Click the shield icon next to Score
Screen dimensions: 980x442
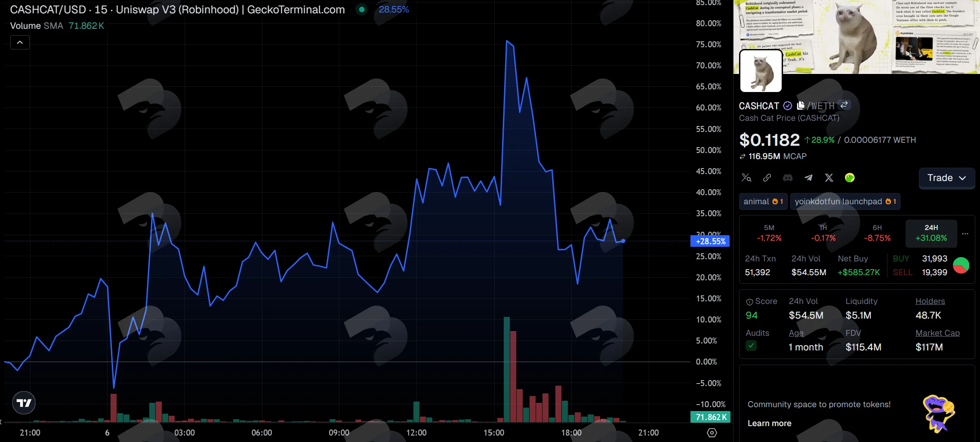tap(749, 302)
